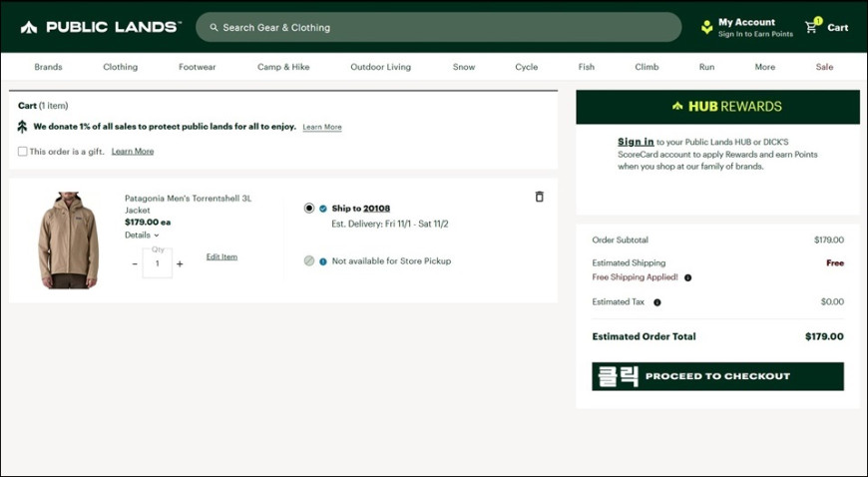
Task: Click Learn More beside the donation message
Action: click(322, 127)
